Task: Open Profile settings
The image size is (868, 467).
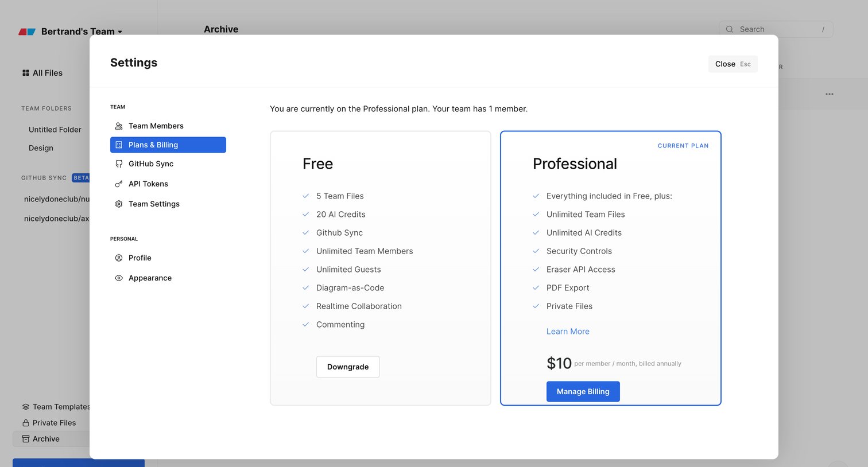Action: [x=168, y=258]
